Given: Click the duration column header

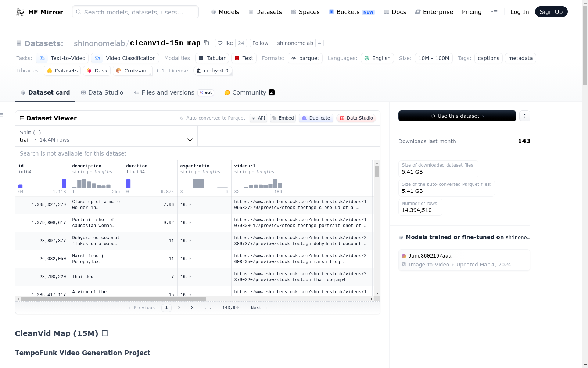Looking at the screenshot, I should [150, 178].
